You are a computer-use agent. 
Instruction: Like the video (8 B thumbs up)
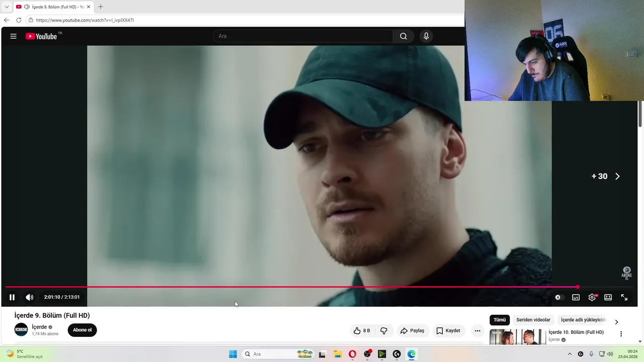(362, 331)
